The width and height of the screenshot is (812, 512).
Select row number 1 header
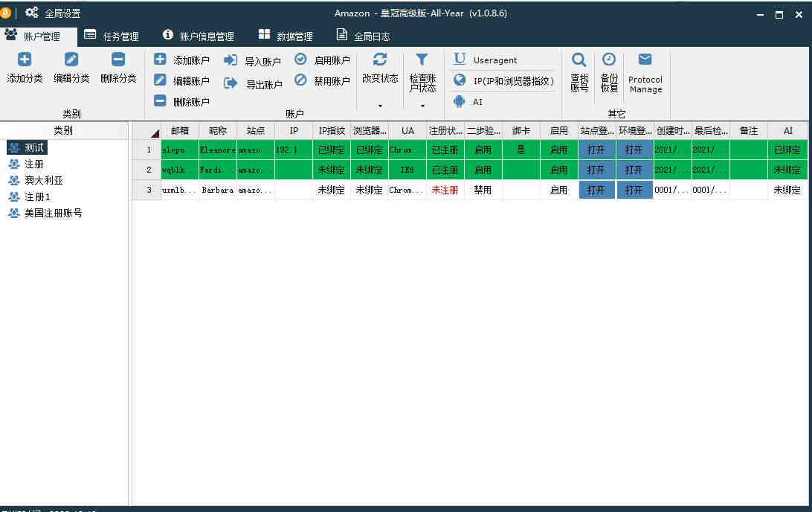(x=147, y=150)
